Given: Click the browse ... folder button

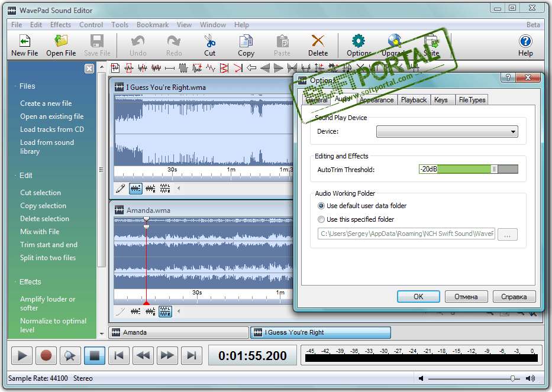Looking at the screenshot, I should tap(507, 234).
